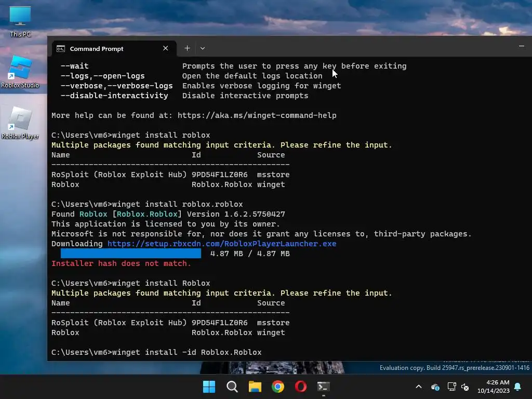This screenshot has height=399, width=532.
Task: Click 'This application is licensed' line
Action: click(166, 224)
